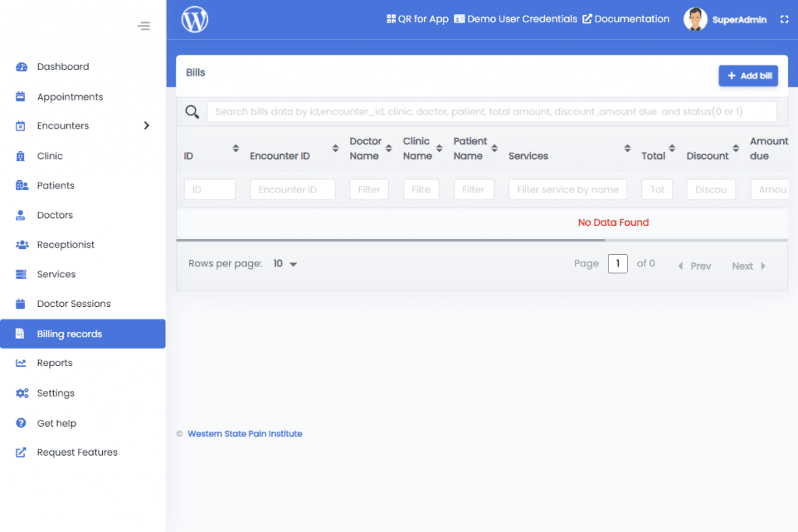This screenshot has height=532, width=798.
Task: Sort by Patient Name column arrows
Action: [495, 148]
